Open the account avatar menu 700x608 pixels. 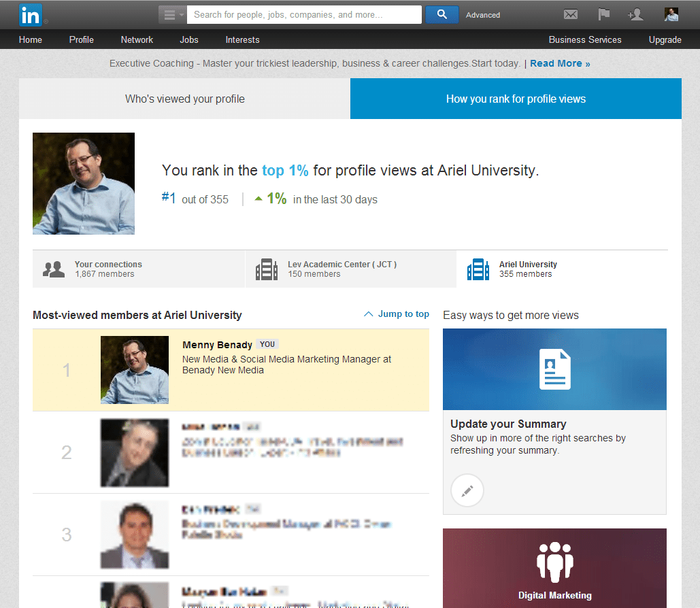pyautogui.click(x=671, y=15)
